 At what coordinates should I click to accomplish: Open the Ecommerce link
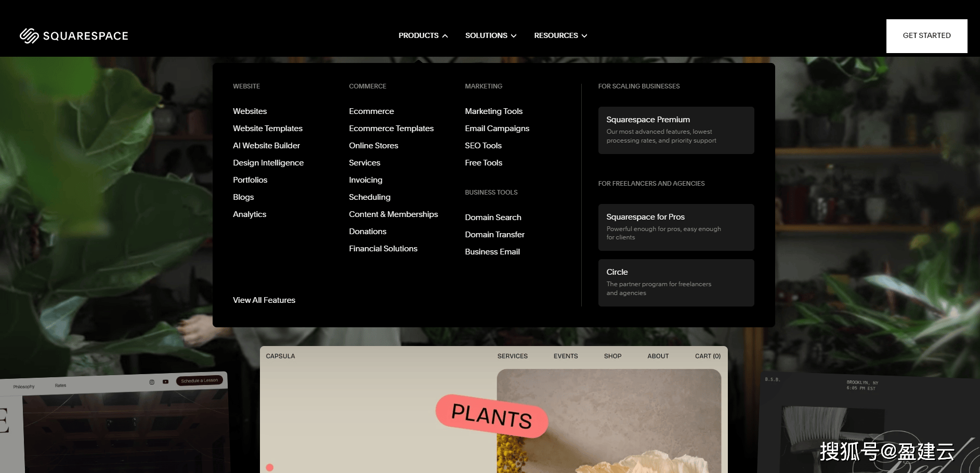point(372,111)
